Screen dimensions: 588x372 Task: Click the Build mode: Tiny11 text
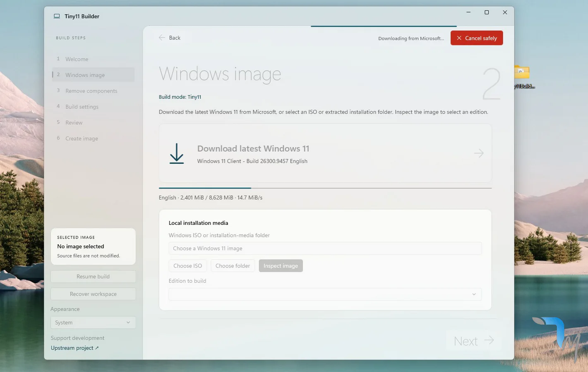point(180,97)
